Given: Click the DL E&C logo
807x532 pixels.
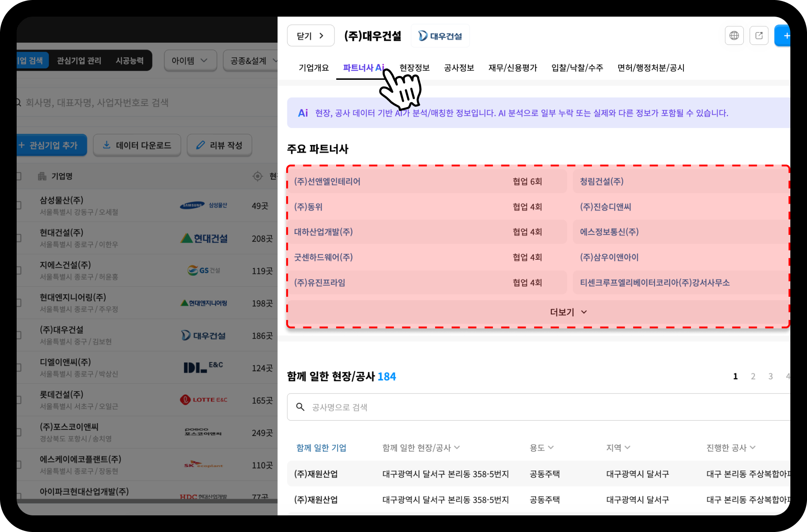Looking at the screenshot, I should (203, 367).
